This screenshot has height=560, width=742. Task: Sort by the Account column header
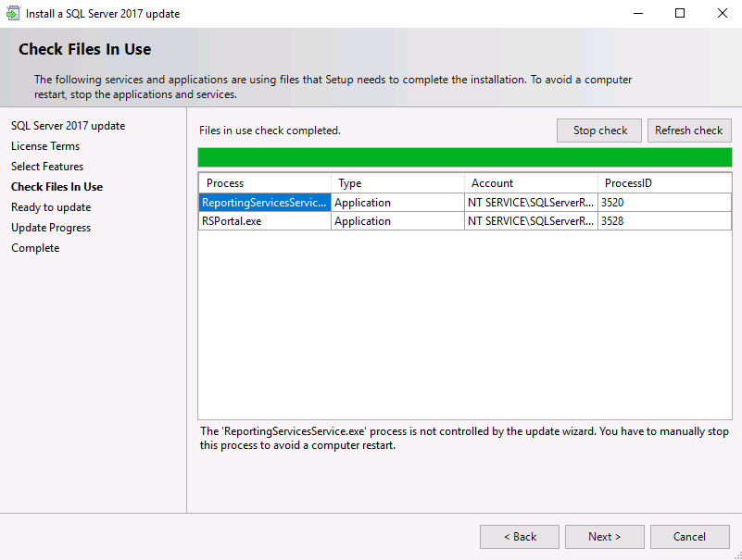(531, 183)
